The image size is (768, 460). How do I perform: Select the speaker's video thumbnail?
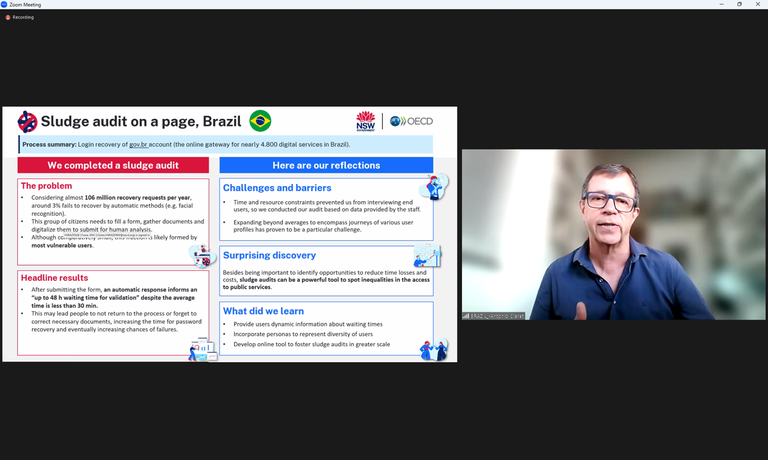pyautogui.click(x=613, y=235)
